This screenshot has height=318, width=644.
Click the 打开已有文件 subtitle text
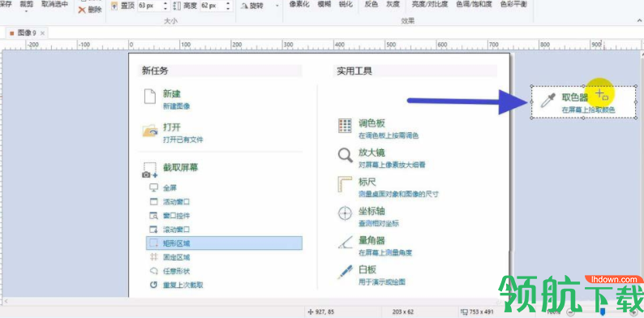182,140
